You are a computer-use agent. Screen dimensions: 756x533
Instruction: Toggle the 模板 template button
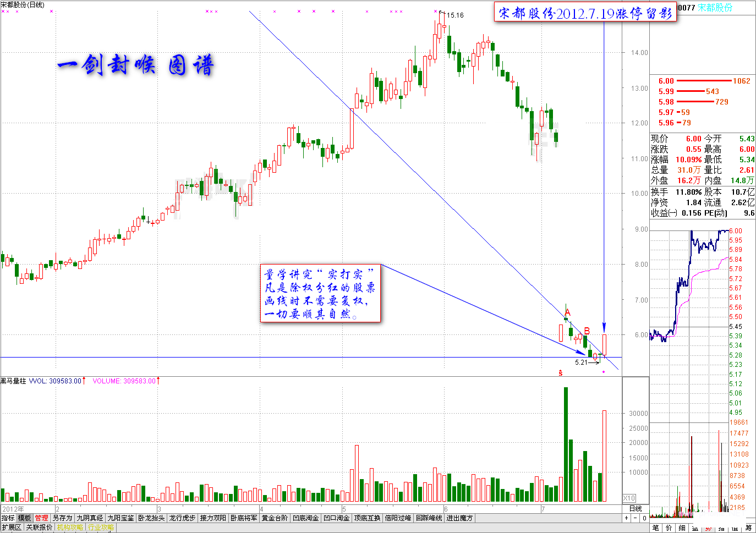click(x=24, y=518)
